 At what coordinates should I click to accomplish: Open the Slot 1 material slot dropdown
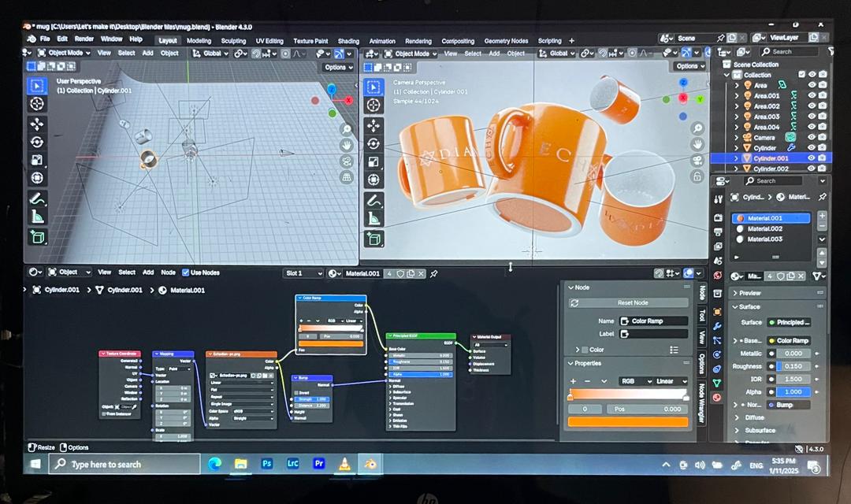click(x=304, y=273)
